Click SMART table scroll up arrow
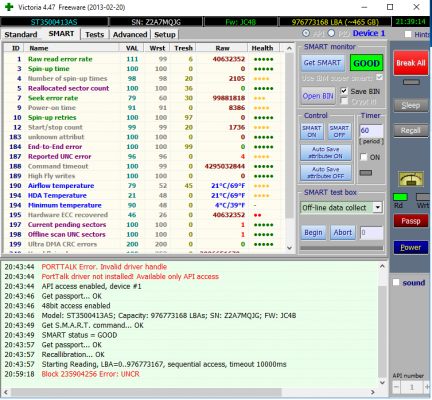This screenshot has height=400, width=432. (289, 48)
